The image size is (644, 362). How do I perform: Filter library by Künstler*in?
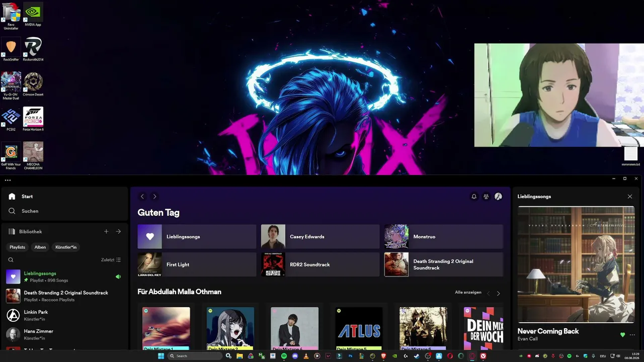[x=66, y=247]
